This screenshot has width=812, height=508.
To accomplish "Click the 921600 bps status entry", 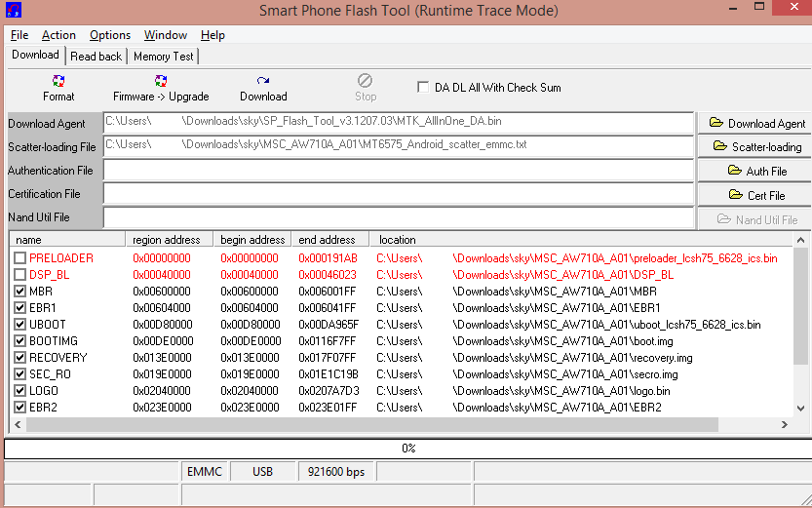I will click(336, 472).
